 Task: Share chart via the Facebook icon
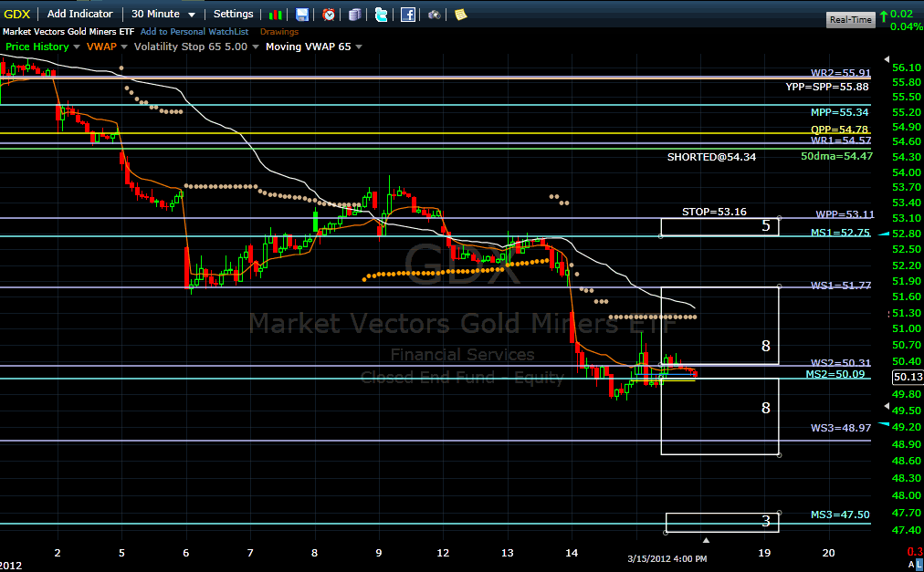pos(408,15)
